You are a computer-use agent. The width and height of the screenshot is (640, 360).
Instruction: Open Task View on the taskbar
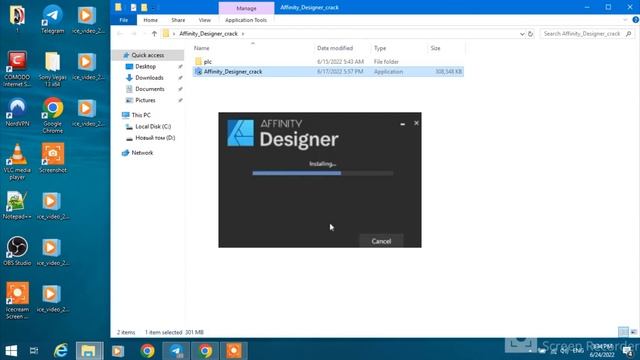(34, 351)
